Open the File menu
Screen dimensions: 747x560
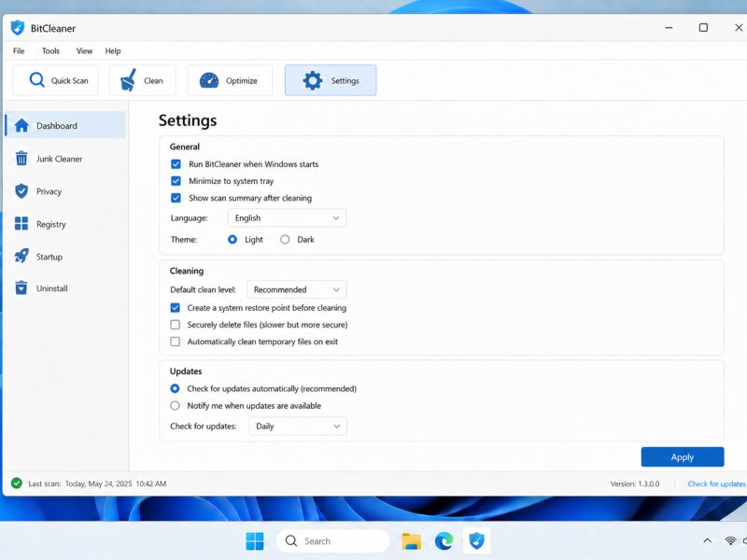pyautogui.click(x=19, y=51)
